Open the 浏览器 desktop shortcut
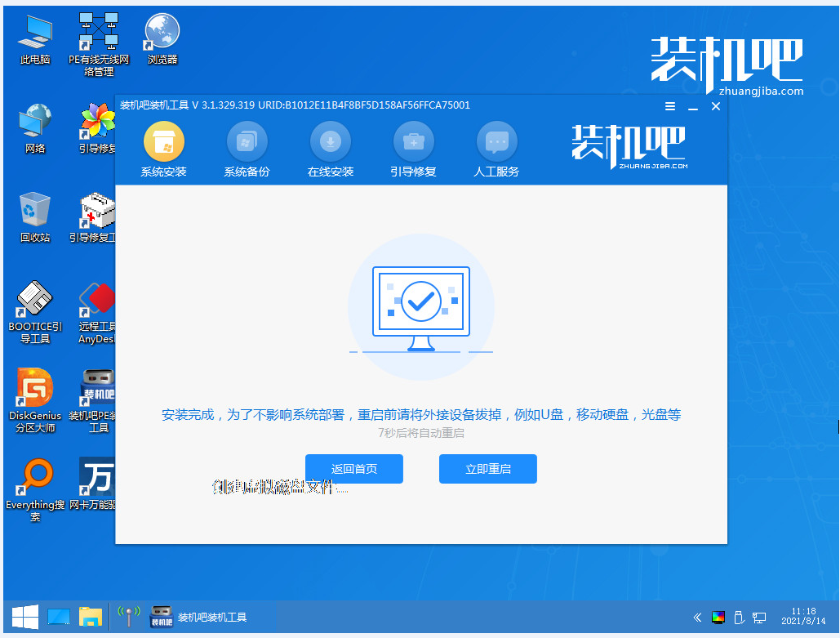Image resolution: width=840 pixels, height=638 pixels. [x=162, y=39]
